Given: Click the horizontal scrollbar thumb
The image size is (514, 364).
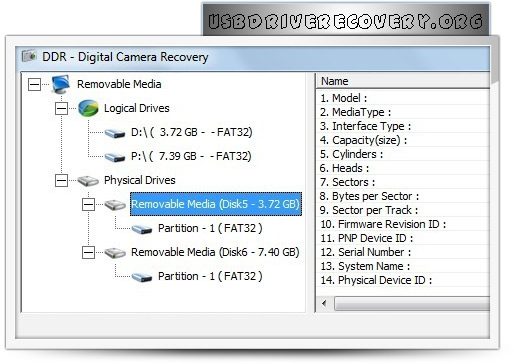Looking at the screenshot, I should pos(412,304).
